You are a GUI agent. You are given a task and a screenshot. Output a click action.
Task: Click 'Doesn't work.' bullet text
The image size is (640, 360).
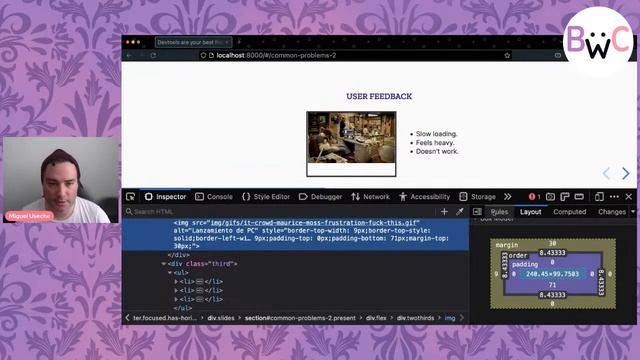[437, 151]
